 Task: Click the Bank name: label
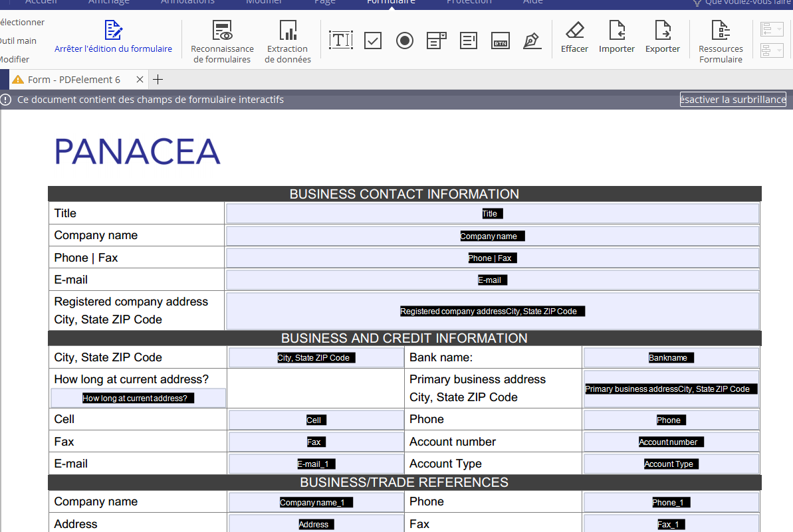[x=441, y=357]
